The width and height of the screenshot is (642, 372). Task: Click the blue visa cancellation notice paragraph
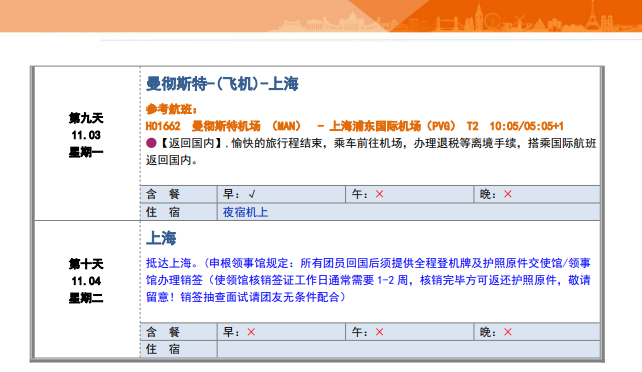368,280
